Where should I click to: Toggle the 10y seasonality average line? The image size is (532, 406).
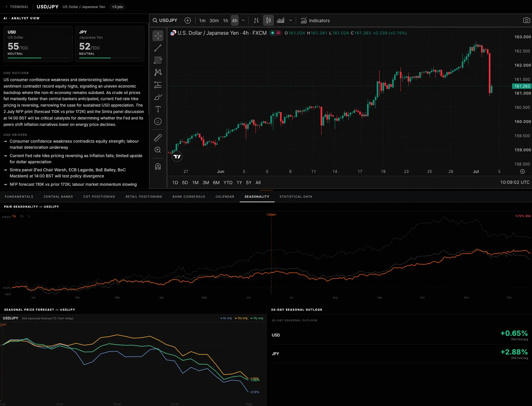click(22, 216)
